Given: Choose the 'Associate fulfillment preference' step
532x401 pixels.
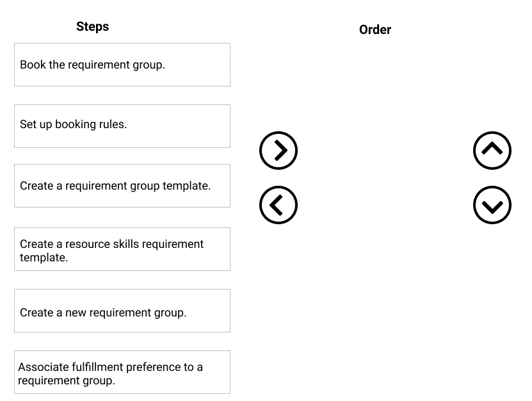Looking at the screenshot, I should point(122,372).
